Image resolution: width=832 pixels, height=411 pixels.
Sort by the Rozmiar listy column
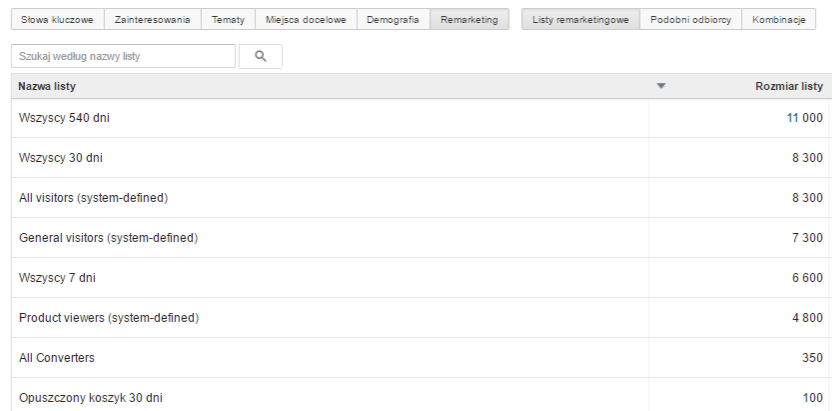click(x=788, y=87)
